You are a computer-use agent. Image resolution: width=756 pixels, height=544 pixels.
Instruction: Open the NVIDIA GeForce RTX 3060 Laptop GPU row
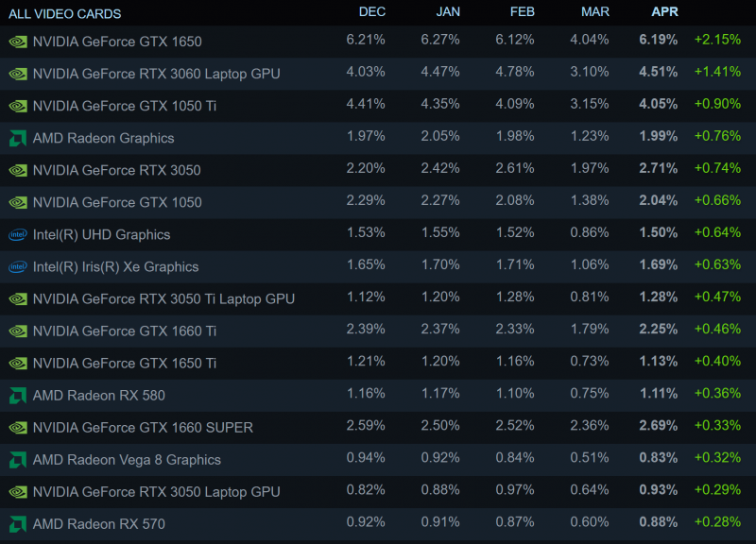(156, 74)
